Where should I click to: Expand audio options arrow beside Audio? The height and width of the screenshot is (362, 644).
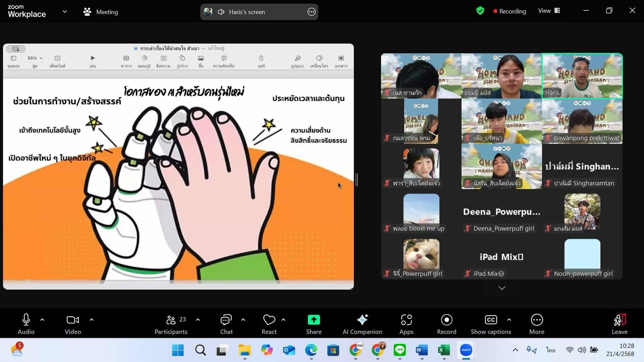pyautogui.click(x=42, y=320)
